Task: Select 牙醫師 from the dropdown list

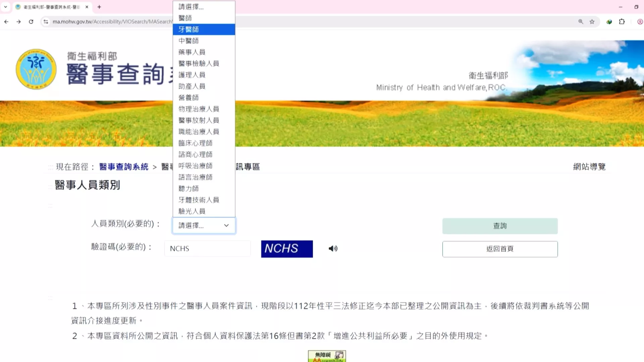Action: pyautogui.click(x=204, y=29)
